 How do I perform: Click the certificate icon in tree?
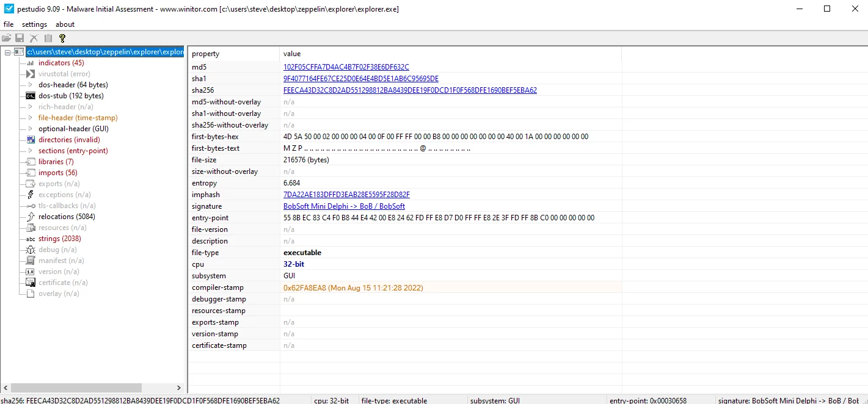coord(31,283)
